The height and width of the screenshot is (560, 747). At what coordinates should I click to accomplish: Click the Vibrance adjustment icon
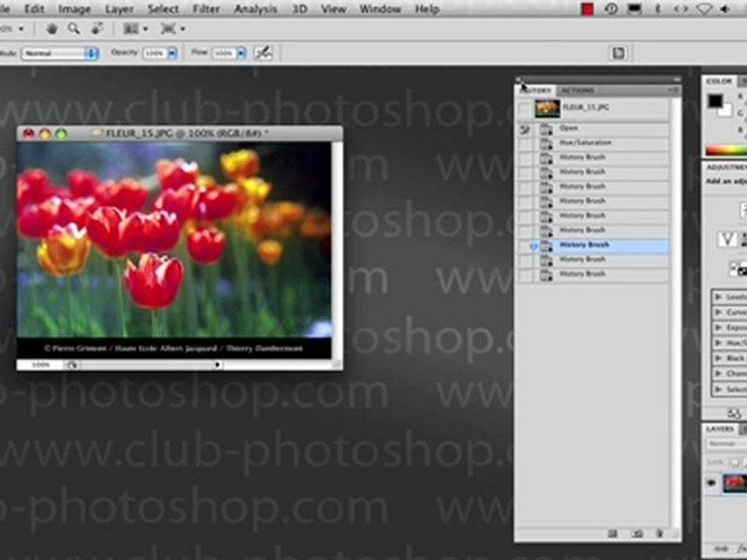tap(727, 239)
